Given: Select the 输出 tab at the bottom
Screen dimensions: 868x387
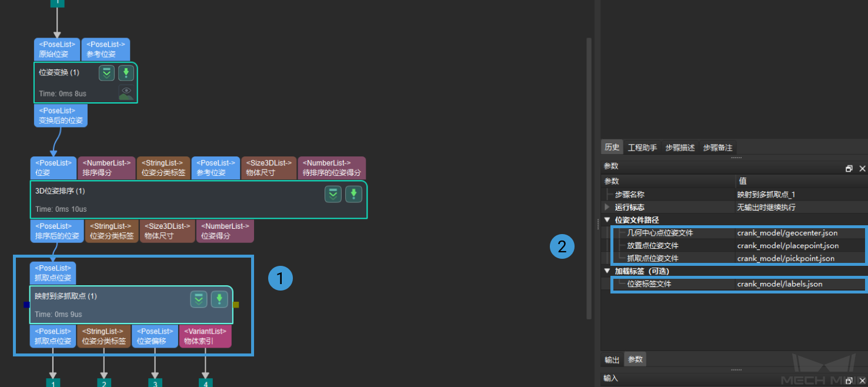Looking at the screenshot, I should [x=612, y=359].
